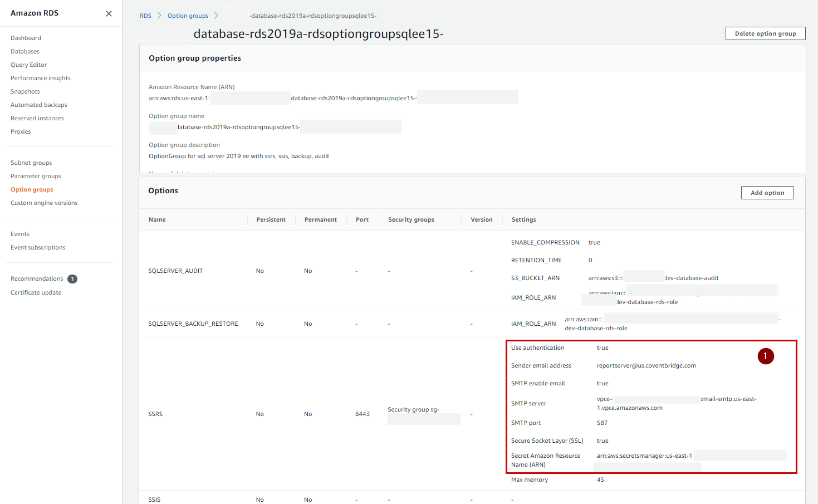The height and width of the screenshot is (504, 818).
Task: Open Parameter groups
Action: tap(35, 175)
